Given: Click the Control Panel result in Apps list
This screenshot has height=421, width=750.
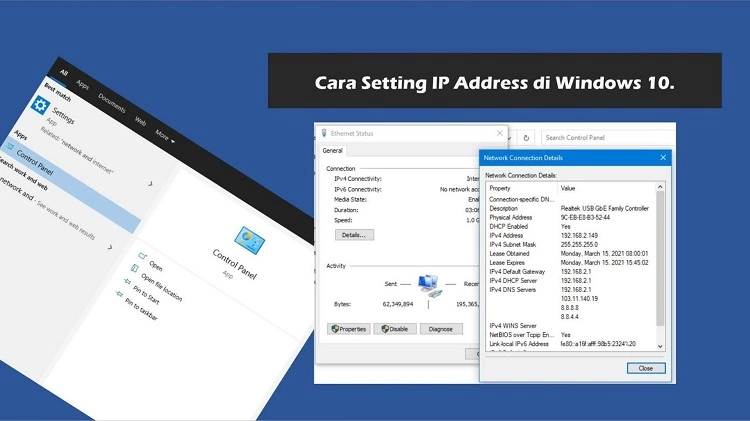Looking at the screenshot, I should pos(72,187).
